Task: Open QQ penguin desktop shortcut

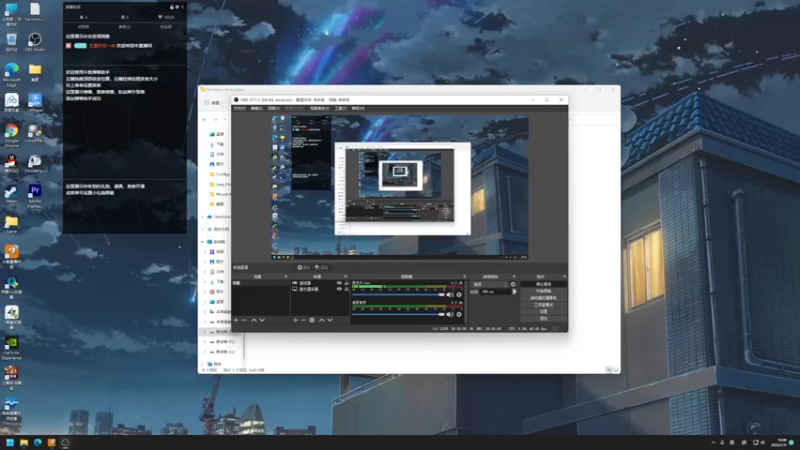Action: coord(11,164)
